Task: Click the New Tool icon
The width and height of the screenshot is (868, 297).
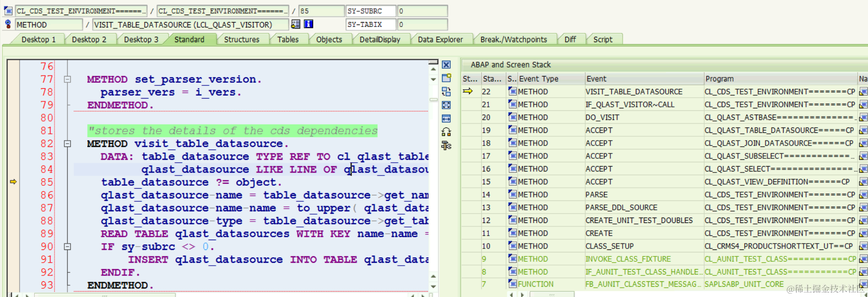Action: tap(446, 78)
